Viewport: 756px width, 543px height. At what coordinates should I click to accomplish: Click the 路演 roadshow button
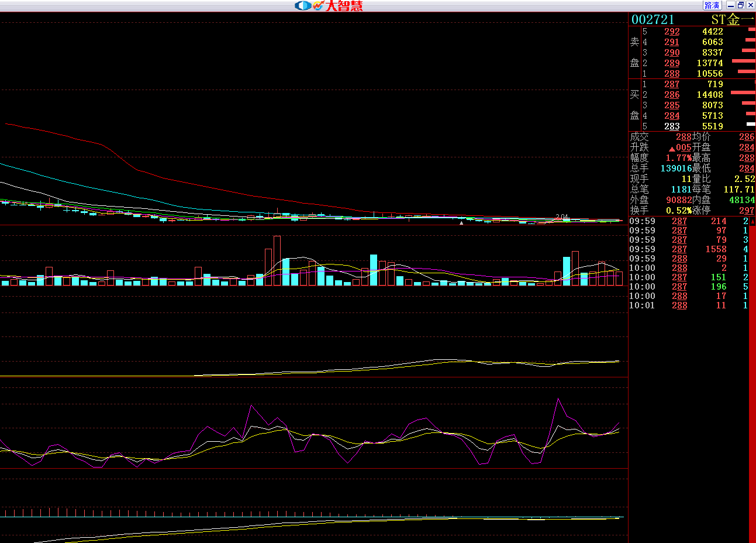[712, 5]
